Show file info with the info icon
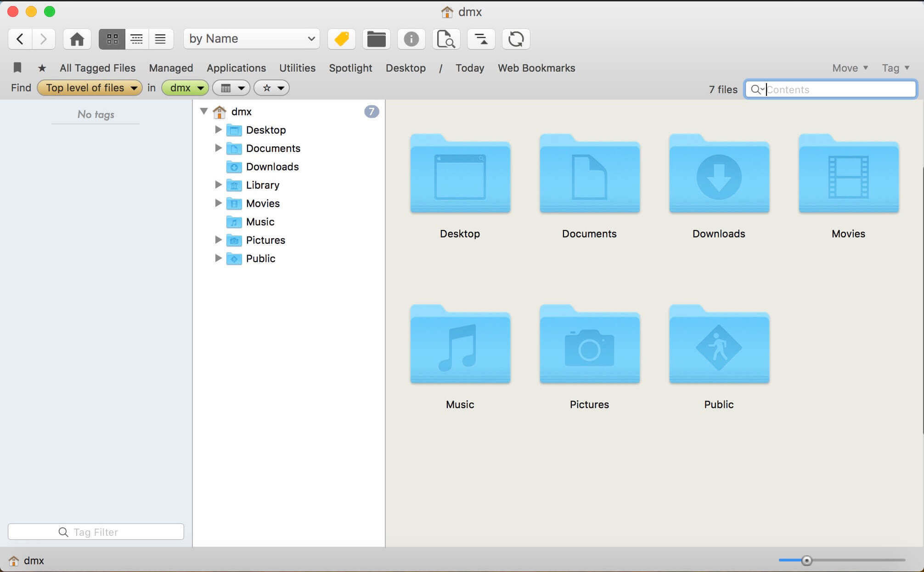Screen dimensions: 924x572 pos(411,39)
